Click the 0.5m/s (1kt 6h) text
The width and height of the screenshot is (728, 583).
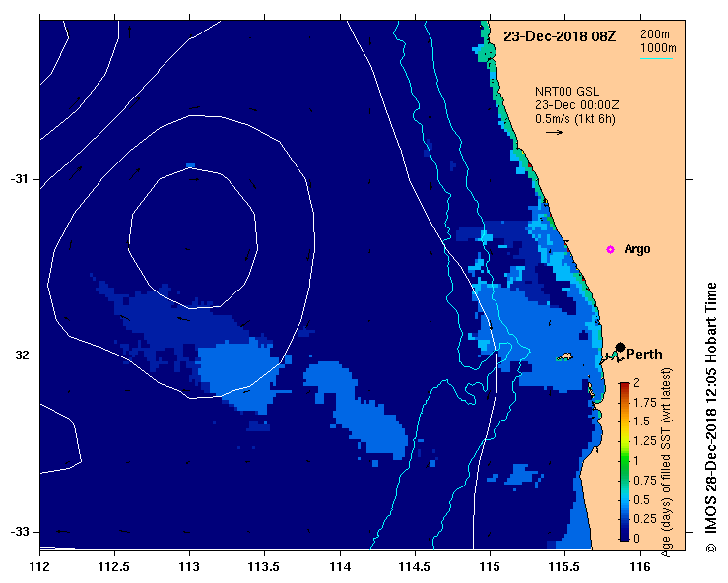pyautogui.click(x=574, y=119)
